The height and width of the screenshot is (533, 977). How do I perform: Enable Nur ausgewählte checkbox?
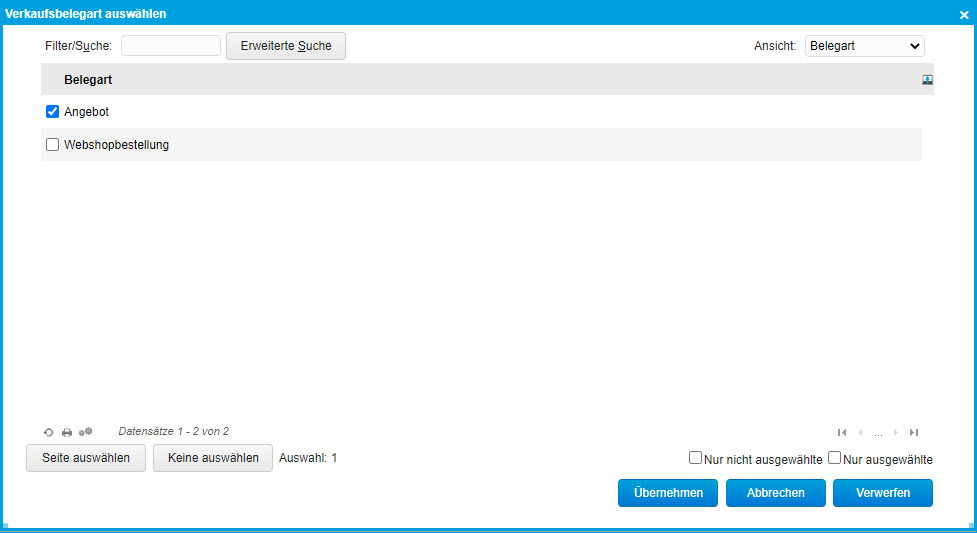point(834,458)
